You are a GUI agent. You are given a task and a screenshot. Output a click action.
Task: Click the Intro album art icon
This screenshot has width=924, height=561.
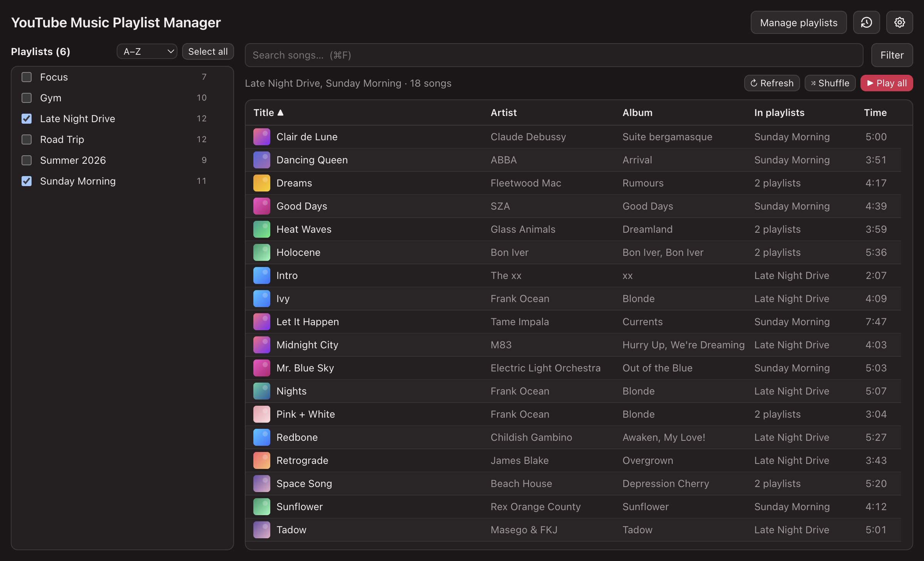(x=262, y=275)
